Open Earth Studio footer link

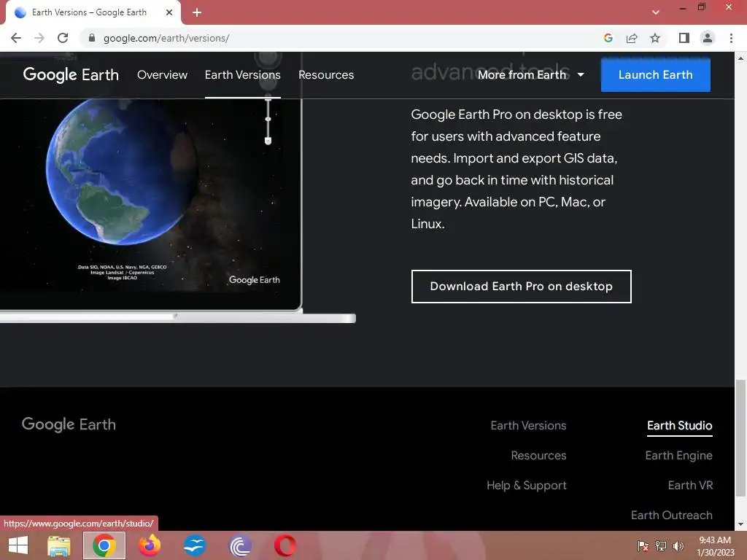[x=679, y=425]
